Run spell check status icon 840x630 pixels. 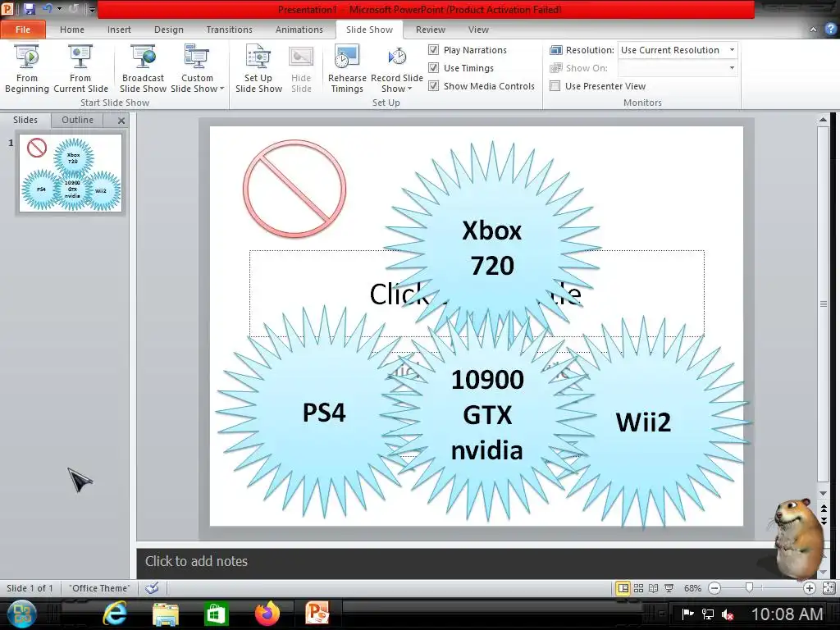coord(152,588)
